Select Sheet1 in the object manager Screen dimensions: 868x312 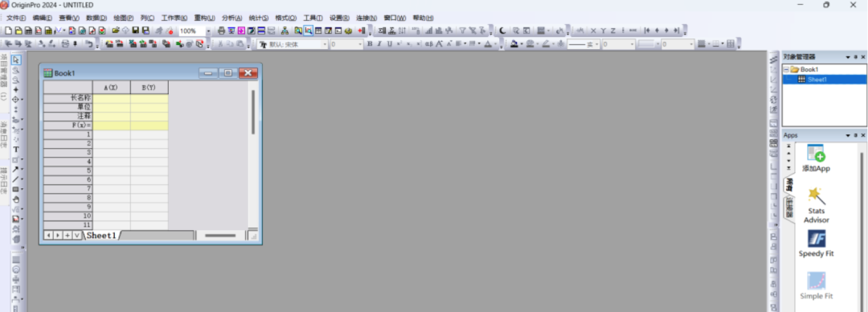coord(817,80)
